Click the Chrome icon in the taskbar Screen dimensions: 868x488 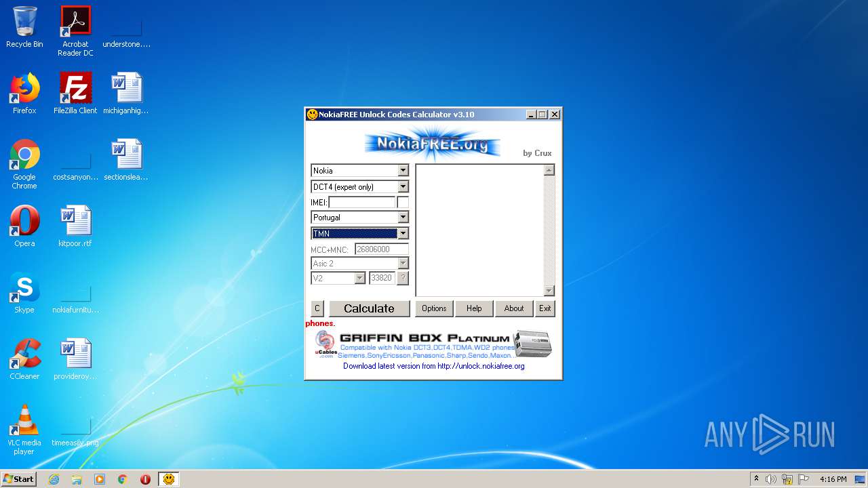[123, 479]
